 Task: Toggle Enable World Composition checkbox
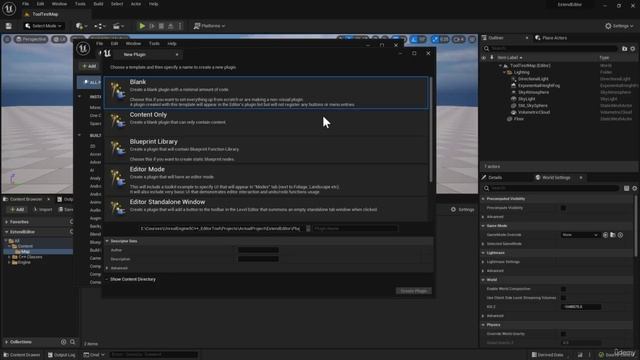pos(563,289)
